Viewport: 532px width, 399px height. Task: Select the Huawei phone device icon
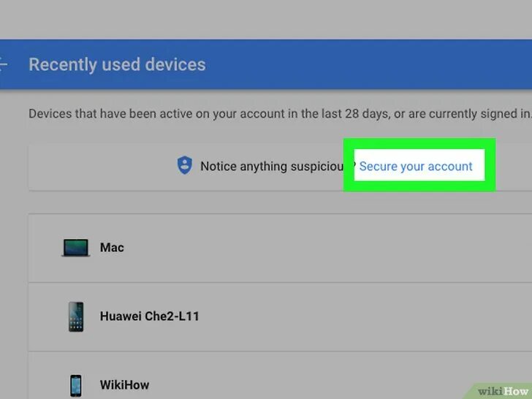(76, 316)
